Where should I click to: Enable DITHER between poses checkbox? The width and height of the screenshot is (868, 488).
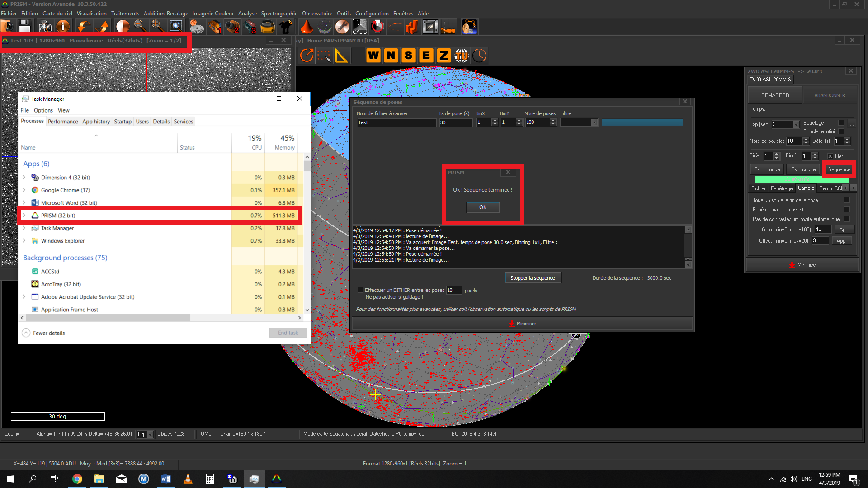point(360,290)
